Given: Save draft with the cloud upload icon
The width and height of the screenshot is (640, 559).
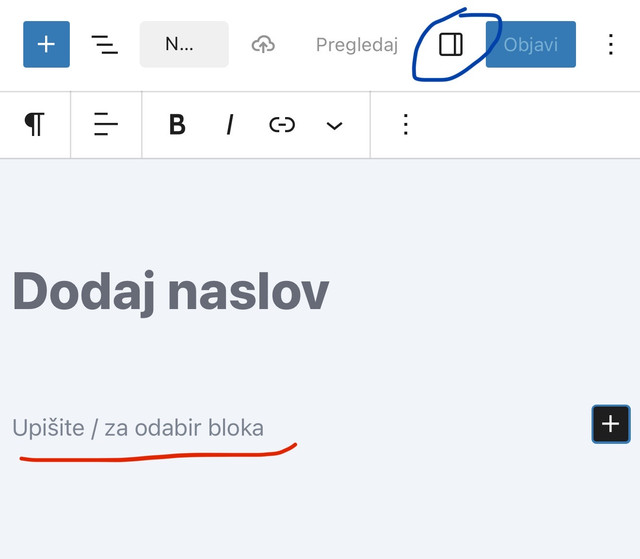Looking at the screenshot, I should 263,44.
